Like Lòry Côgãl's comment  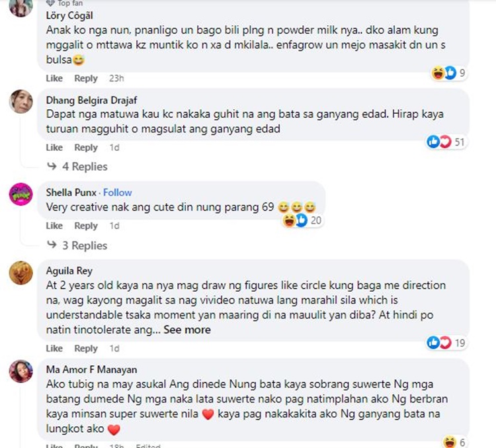pos(54,78)
